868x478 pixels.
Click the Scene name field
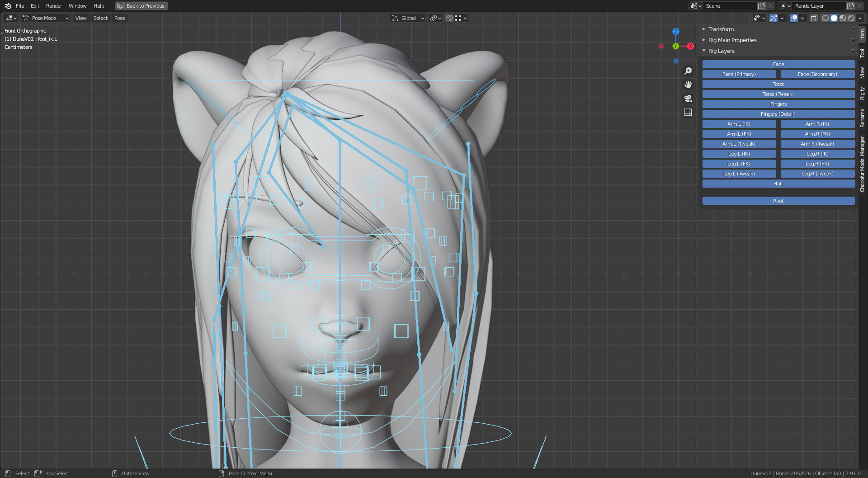point(730,6)
